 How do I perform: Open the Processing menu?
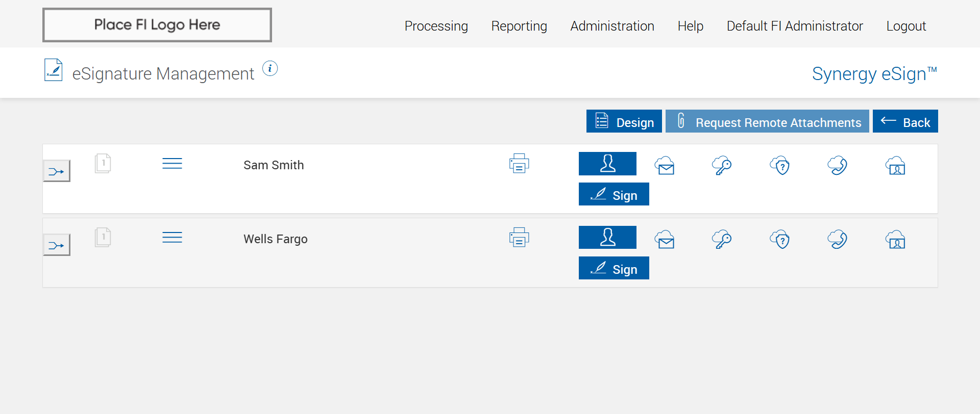[436, 26]
